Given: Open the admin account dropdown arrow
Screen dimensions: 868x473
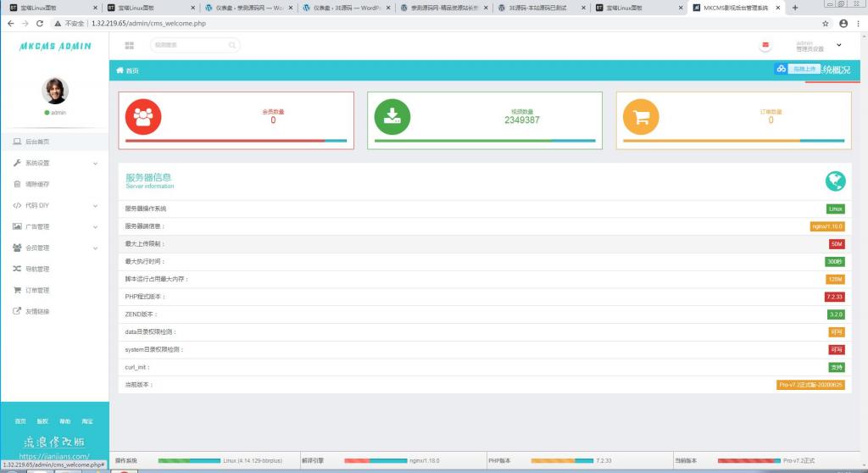Looking at the screenshot, I should click(x=839, y=45).
